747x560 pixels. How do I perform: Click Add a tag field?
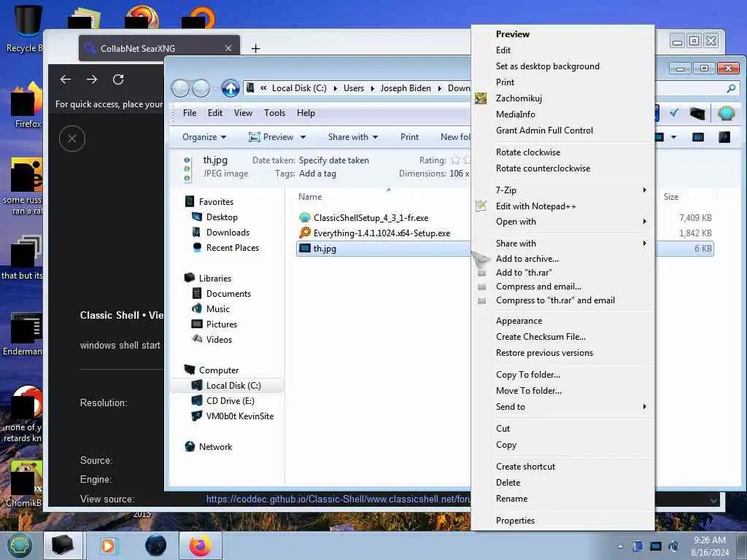click(317, 174)
